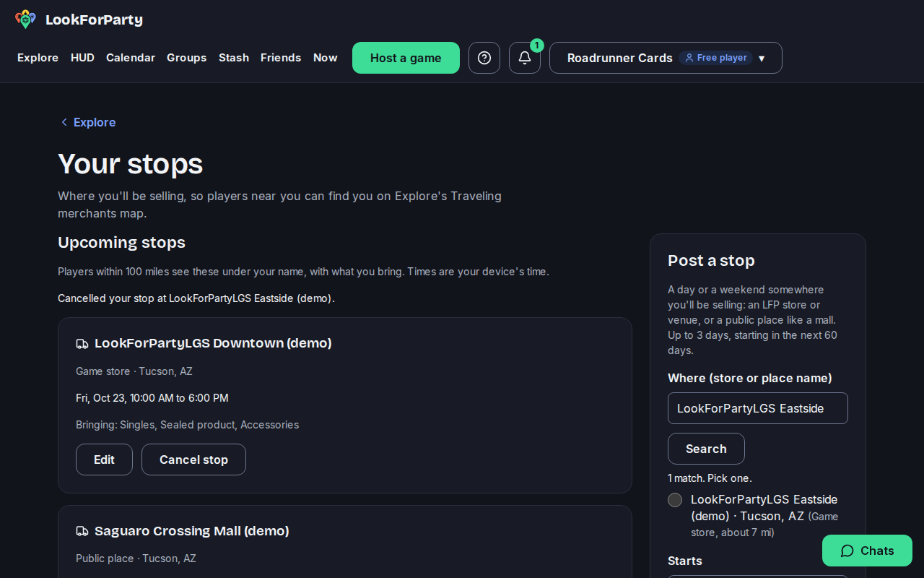This screenshot has width=924, height=578.
Task: Click the Free player badge icon
Action: (689, 58)
